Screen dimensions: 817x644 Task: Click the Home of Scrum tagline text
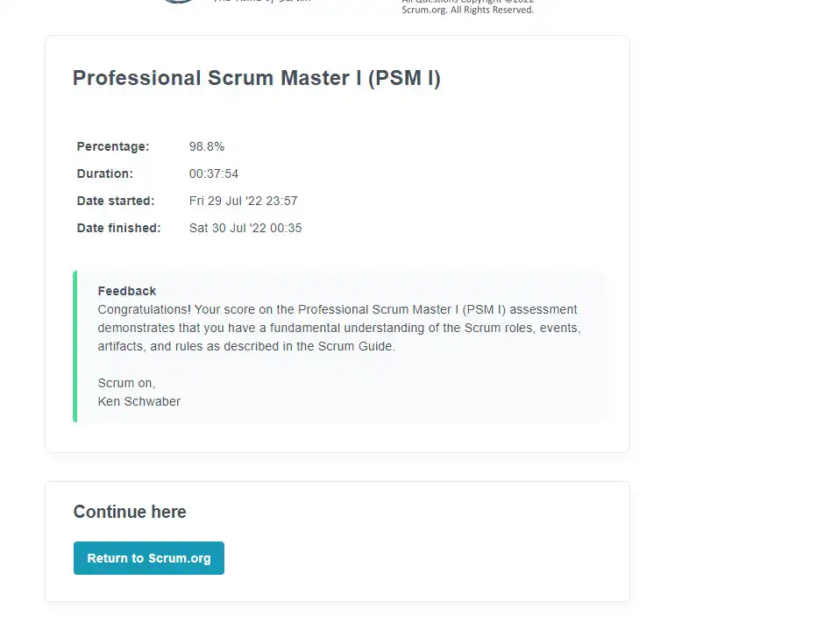(262, 1)
